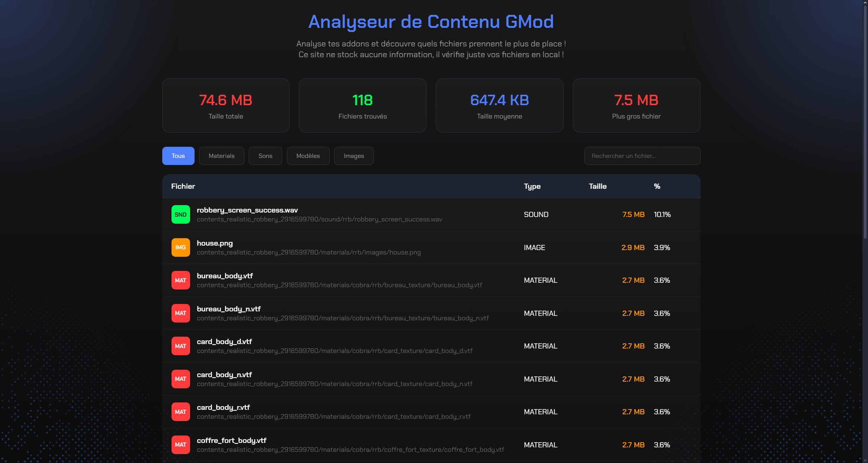Click the MATERIAL type of bureau_body.vtf
868x463 pixels.
pos(541,281)
